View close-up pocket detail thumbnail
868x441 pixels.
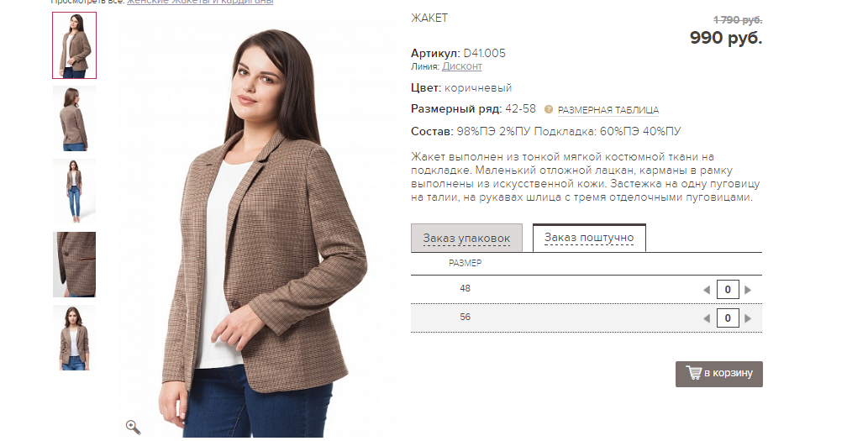tap(74, 265)
